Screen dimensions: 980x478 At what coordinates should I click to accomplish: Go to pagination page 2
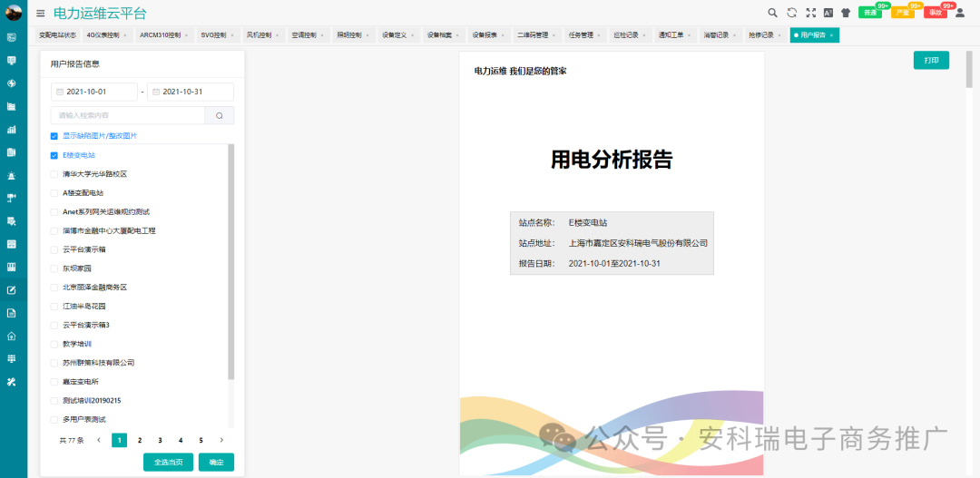point(140,440)
